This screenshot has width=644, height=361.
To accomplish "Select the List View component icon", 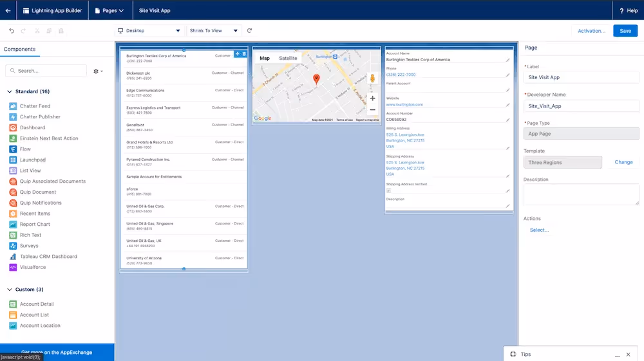I will pos(13,171).
